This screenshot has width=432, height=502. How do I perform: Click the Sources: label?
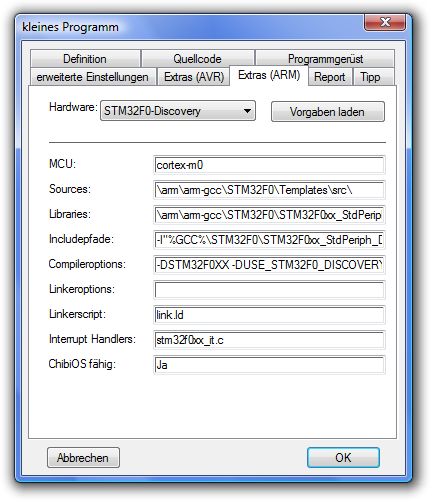pyautogui.click(x=70, y=189)
